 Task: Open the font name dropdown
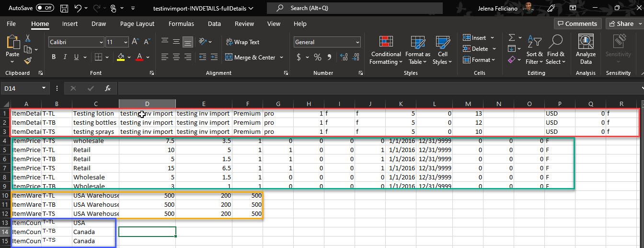coord(101,42)
